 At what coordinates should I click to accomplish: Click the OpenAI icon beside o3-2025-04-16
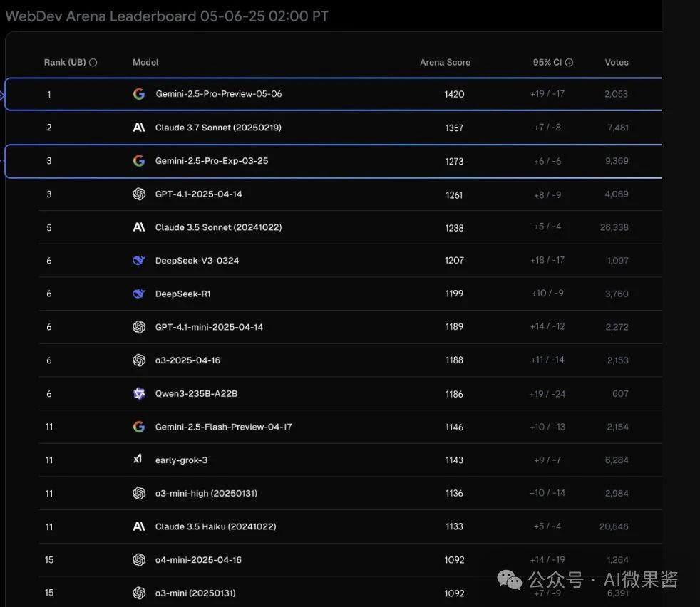click(139, 360)
